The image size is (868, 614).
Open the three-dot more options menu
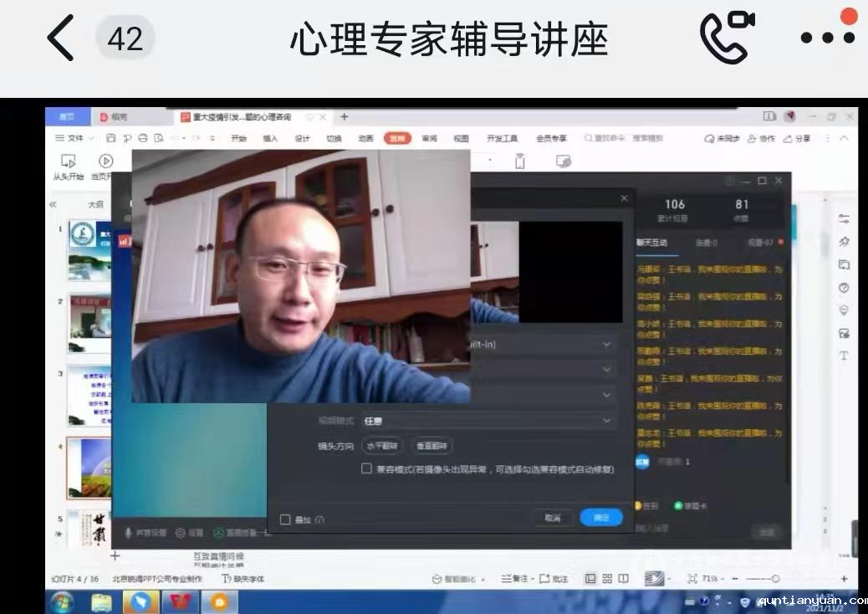coord(827,38)
